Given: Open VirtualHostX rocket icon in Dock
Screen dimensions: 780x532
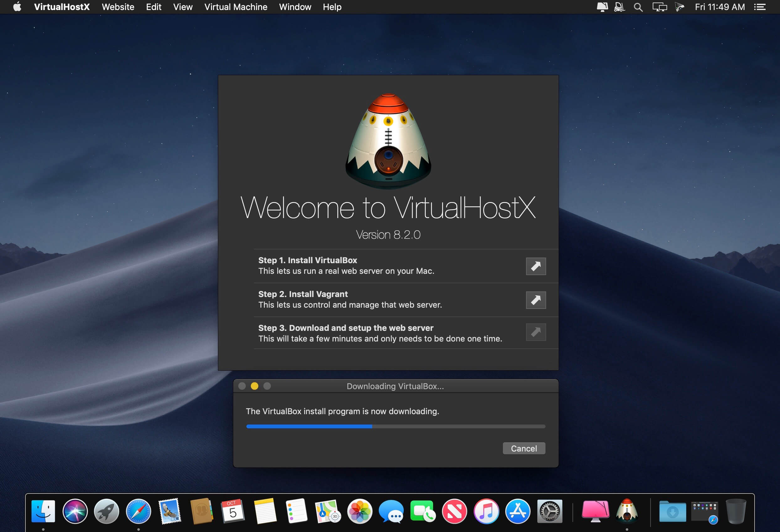Looking at the screenshot, I should 627,511.
